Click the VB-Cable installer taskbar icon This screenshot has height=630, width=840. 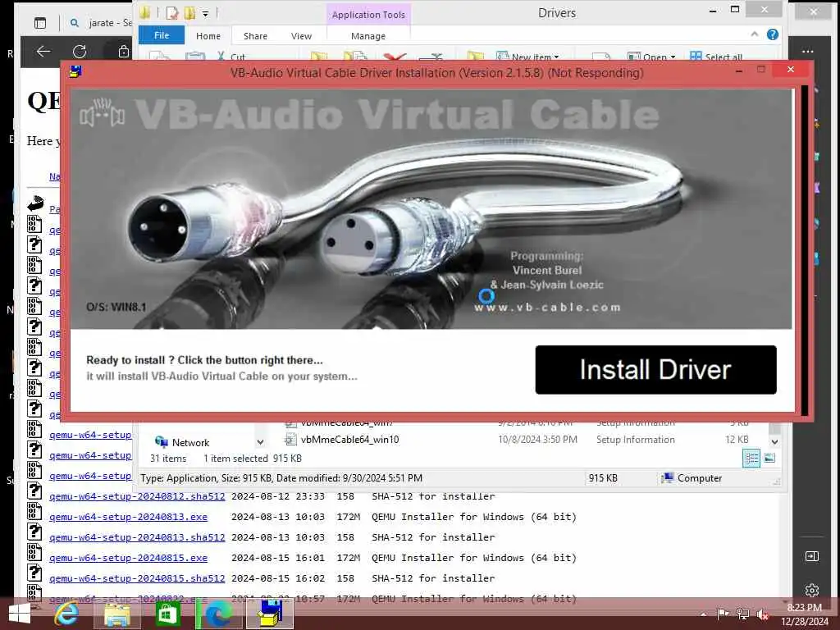[271, 614]
